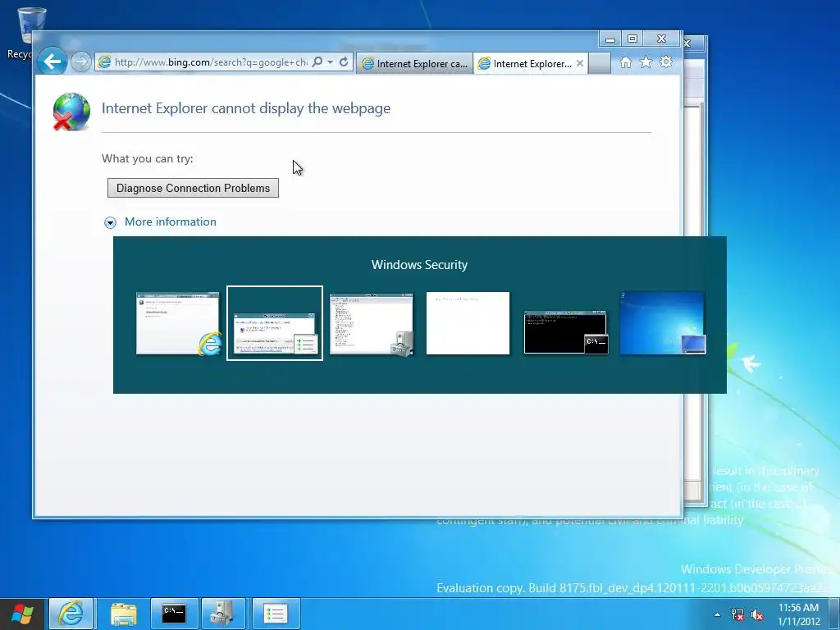Click the Server Manager taskbar icon
The width and height of the screenshot is (840, 630).
tap(223, 614)
